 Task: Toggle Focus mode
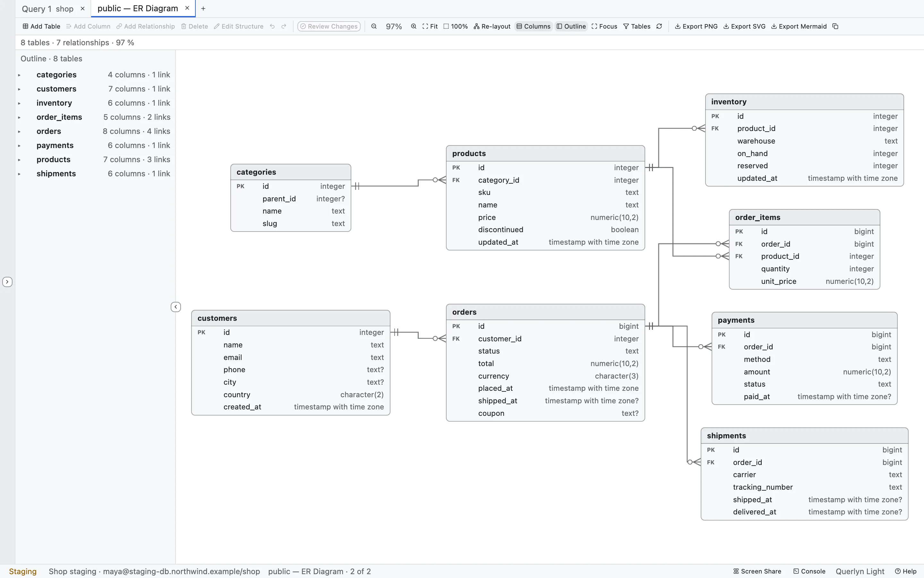[604, 26]
